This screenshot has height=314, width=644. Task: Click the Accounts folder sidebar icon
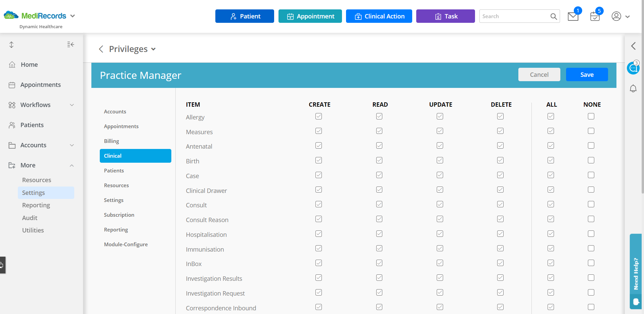coord(12,145)
